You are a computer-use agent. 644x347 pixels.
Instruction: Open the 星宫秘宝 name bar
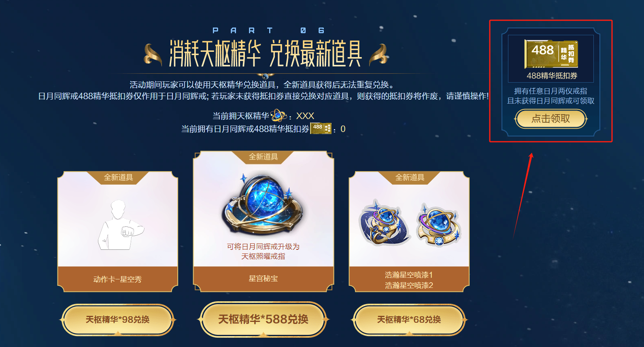264,279
